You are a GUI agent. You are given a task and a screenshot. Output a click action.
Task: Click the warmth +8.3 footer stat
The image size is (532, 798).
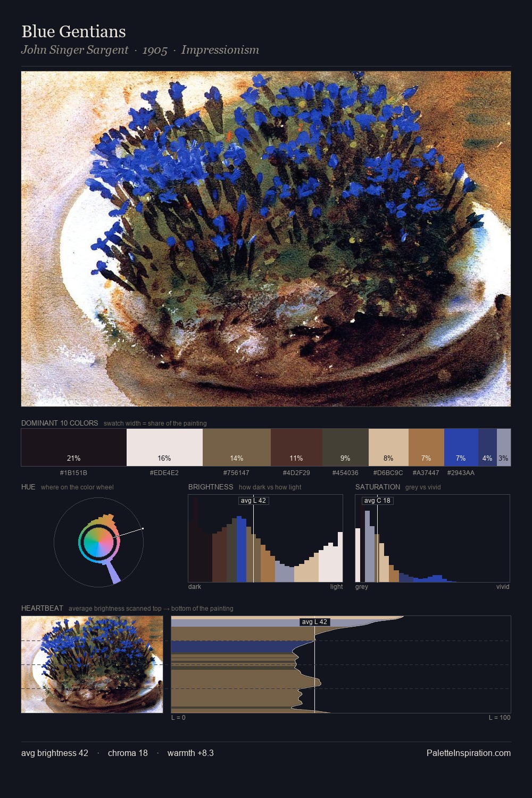click(x=190, y=753)
